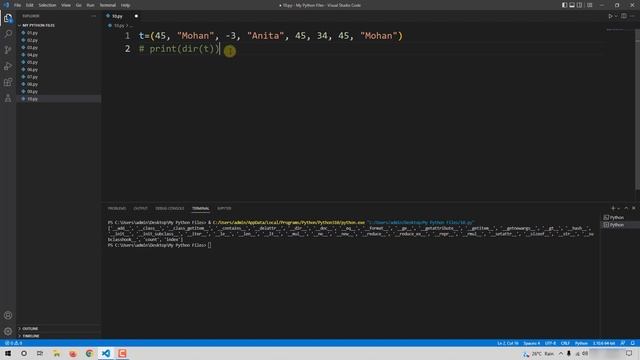Open the editor More Actions ellipsis
The image size is (640, 360).
632,16
